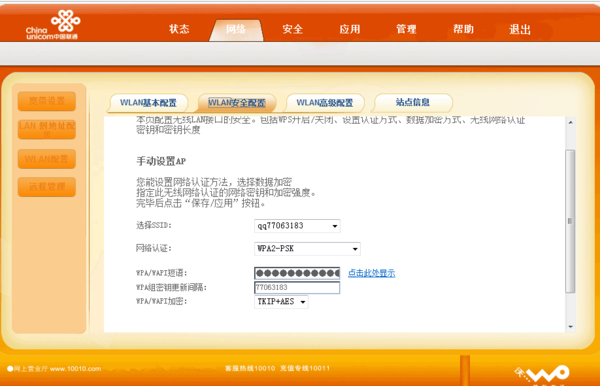Open 远程管理 in the sidebar
The width and height of the screenshot is (600, 386).
pyautogui.click(x=47, y=187)
